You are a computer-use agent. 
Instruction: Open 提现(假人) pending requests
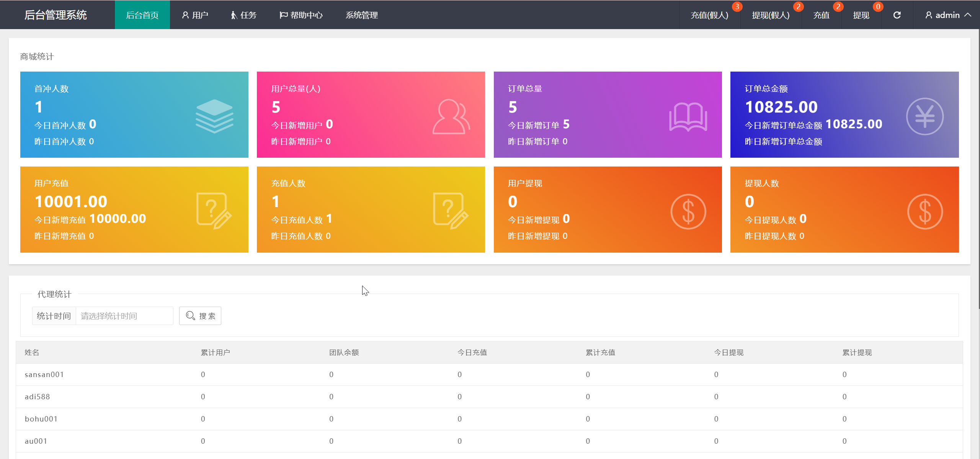pos(771,15)
